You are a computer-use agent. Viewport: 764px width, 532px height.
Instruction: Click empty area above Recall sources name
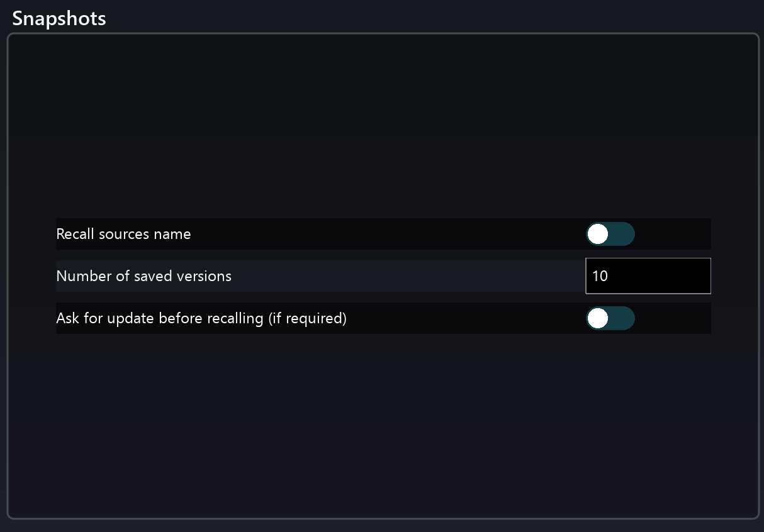(378, 126)
